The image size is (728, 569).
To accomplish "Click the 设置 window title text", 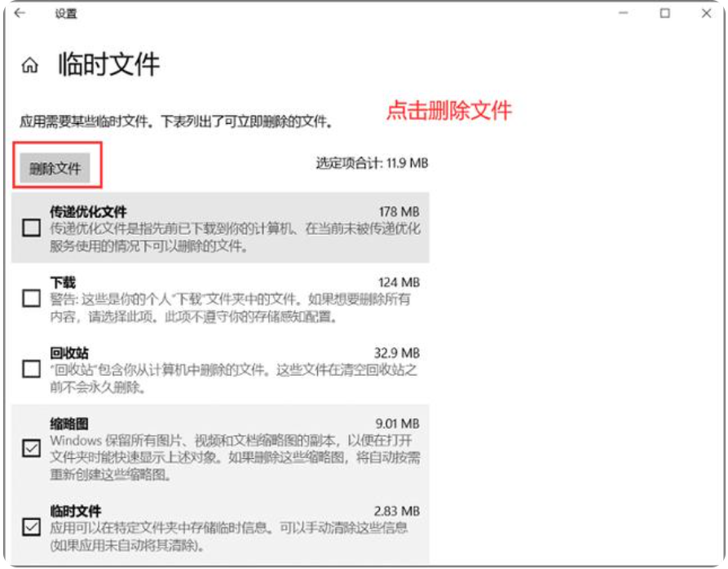I will point(66,14).
